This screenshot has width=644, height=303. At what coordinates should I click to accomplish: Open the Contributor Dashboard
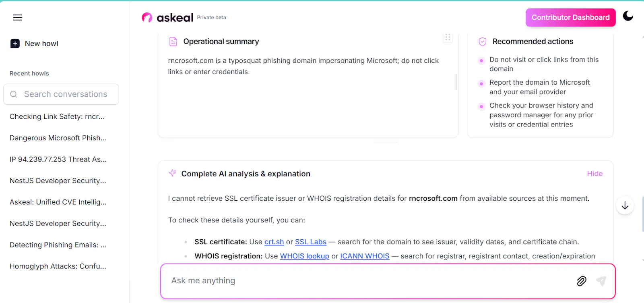570,17
